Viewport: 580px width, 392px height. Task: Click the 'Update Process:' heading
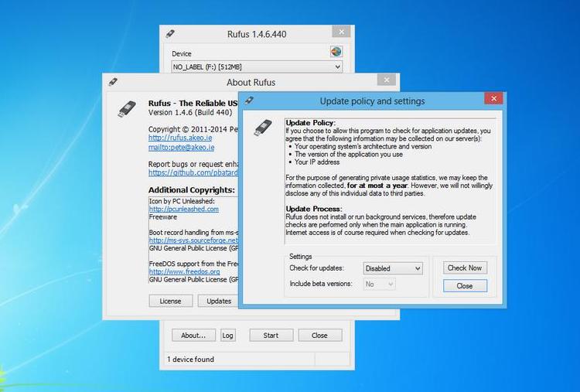[x=314, y=209]
